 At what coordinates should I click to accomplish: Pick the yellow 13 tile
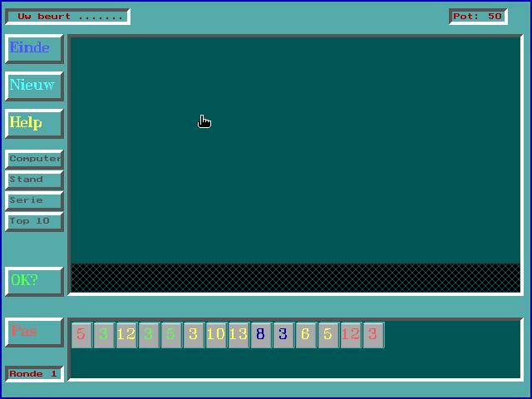point(239,335)
